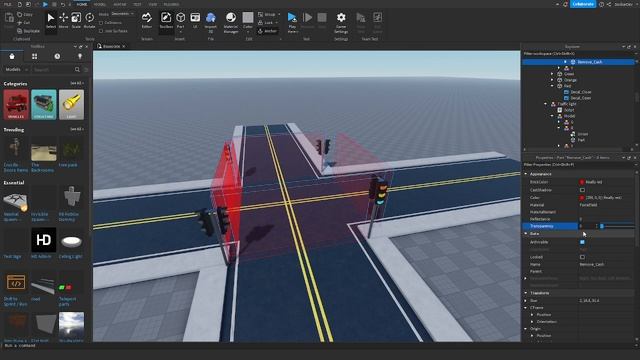Click the Group button
This screenshot has width=640, height=360.
tap(267, 14)
